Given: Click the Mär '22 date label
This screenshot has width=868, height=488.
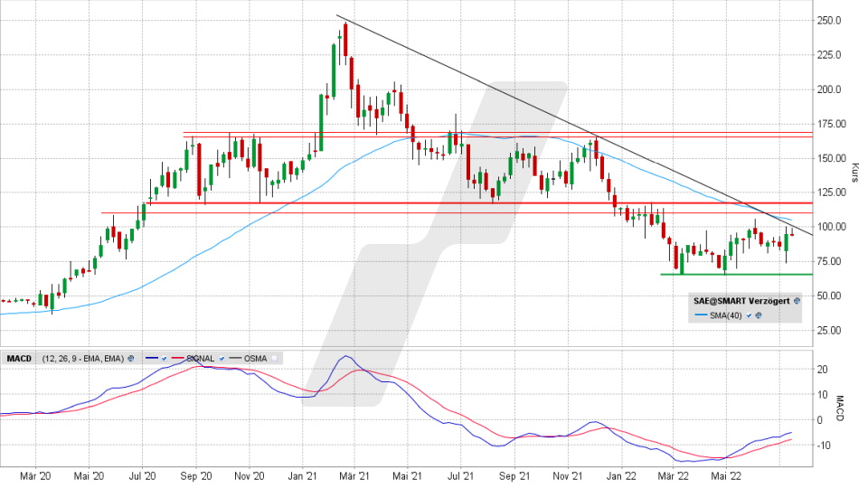Looking at the screenshot, I should click(x=673, y=476).
